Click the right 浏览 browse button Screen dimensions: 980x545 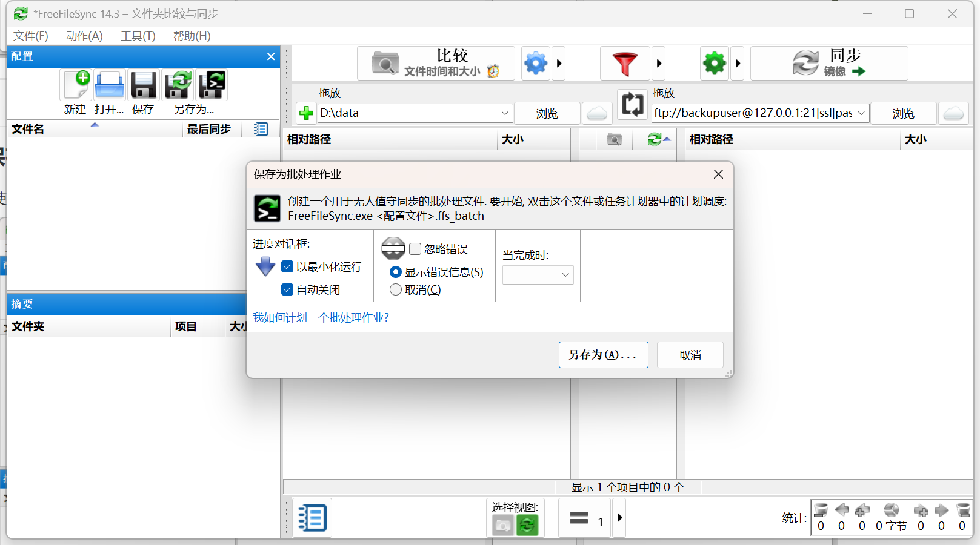coord(903,113)
